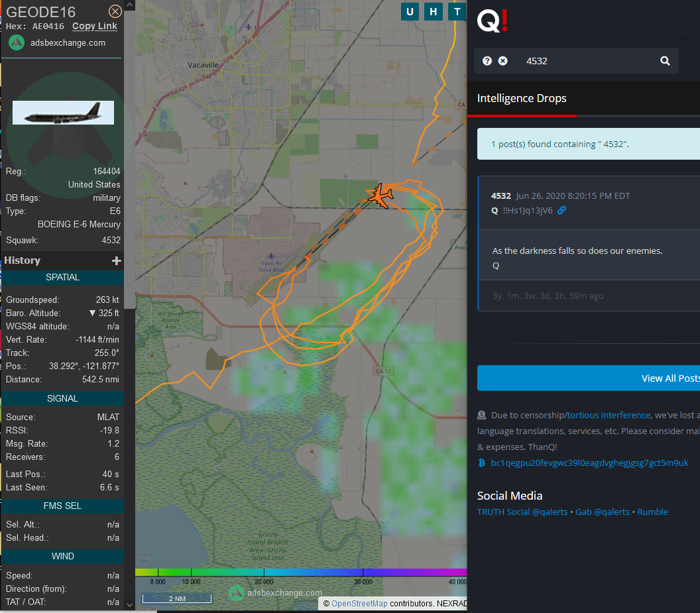This screenshot has height=613, width=700.
Task: Click the 2 NM map scale bar
Action: point(177,598)
